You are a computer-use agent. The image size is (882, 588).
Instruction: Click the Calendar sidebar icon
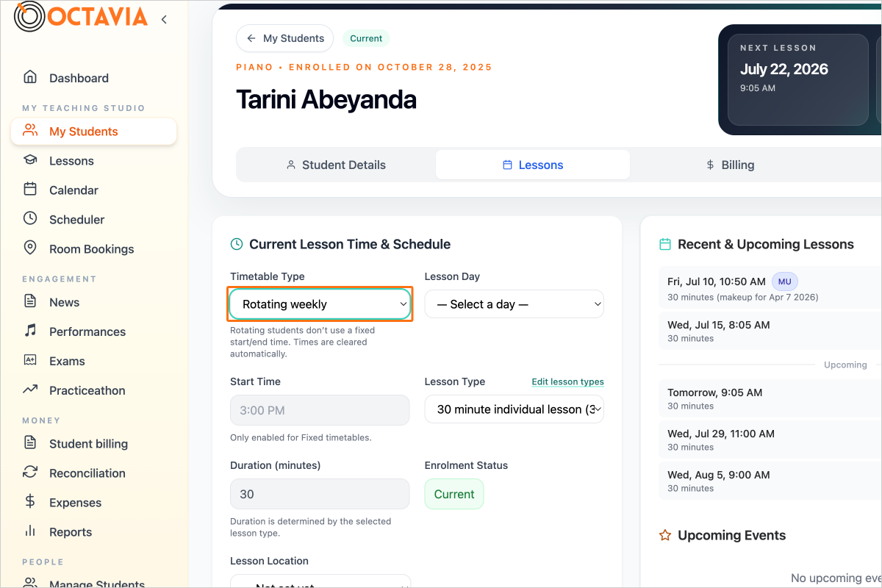click(30, 190)
